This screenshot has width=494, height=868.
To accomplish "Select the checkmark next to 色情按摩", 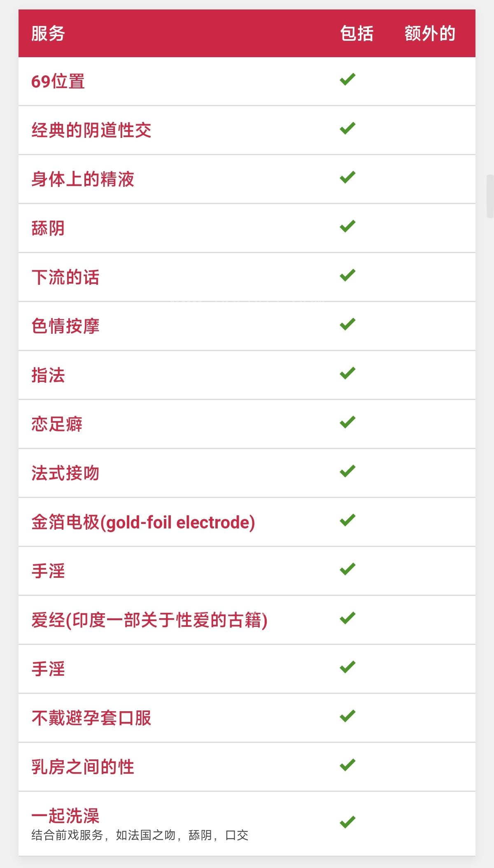I will (347, 324).
